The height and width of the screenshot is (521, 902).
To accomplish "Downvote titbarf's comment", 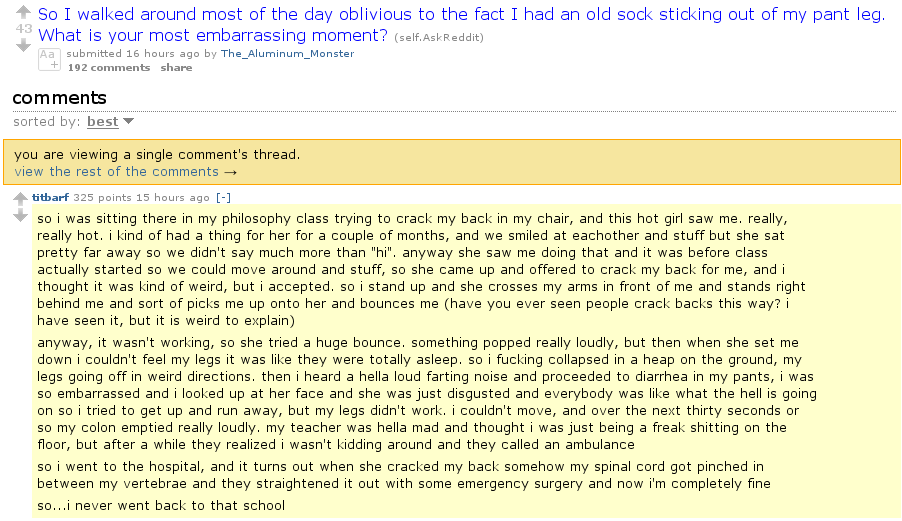I will 20,216.
